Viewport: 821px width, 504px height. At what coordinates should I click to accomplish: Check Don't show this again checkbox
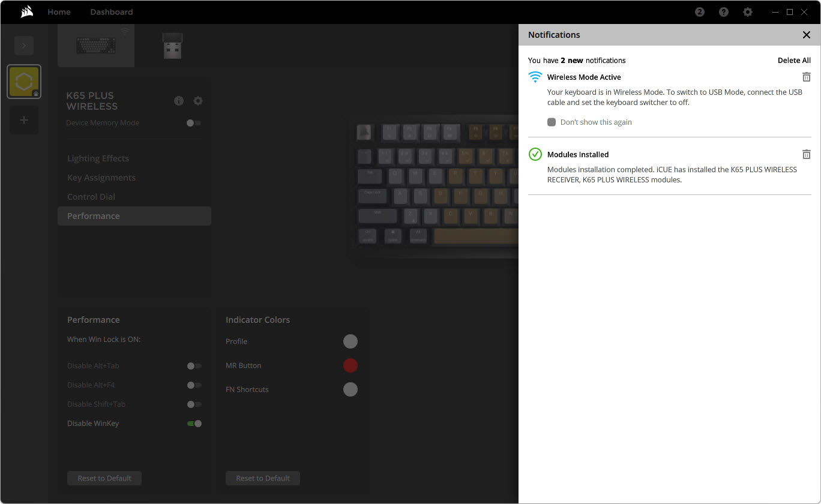pos(552,122)
